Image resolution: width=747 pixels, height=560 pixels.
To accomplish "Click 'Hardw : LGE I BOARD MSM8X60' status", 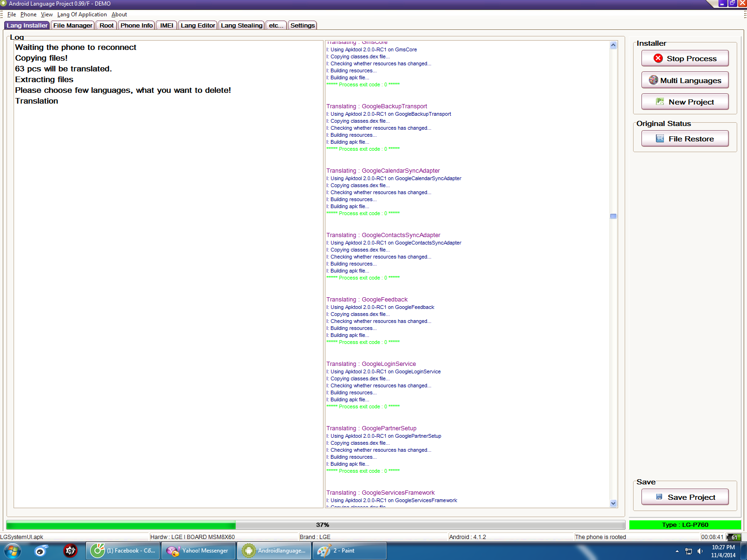I will pyautogui.click(x=192, y=537).
